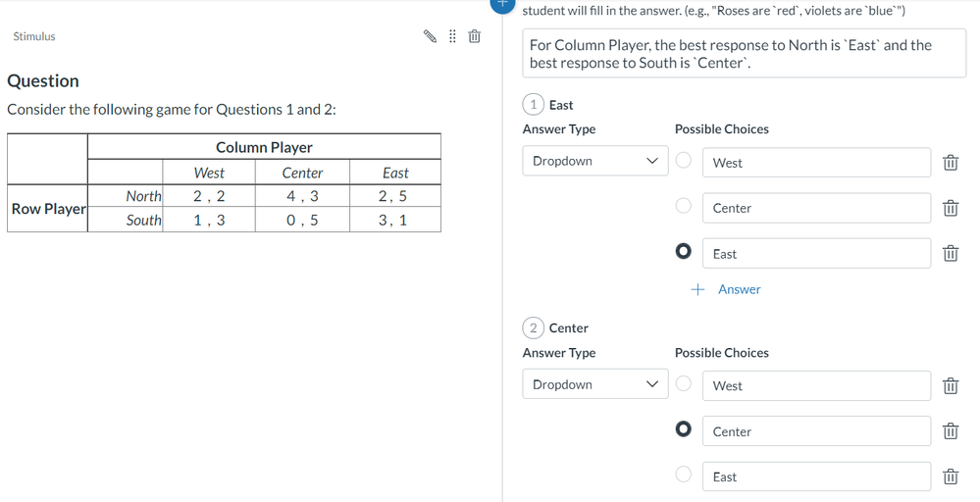Open the Answer Type dropdown for blank 1

(594, 161)
